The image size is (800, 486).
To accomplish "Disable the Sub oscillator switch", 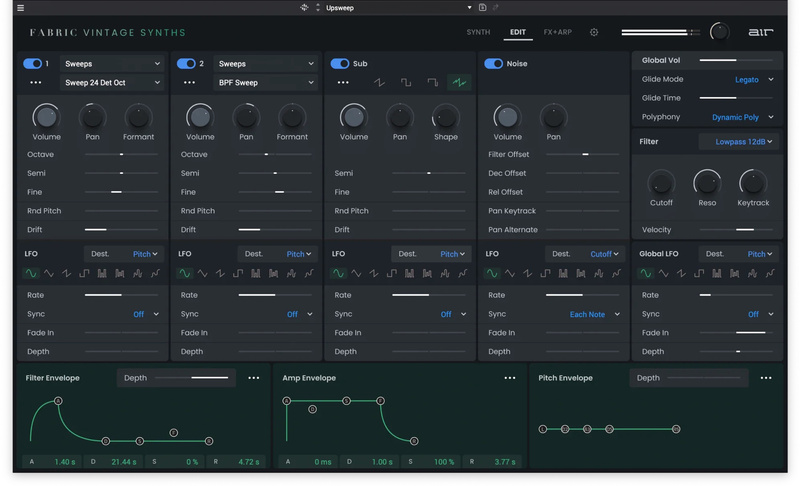I will coord(340,64).
